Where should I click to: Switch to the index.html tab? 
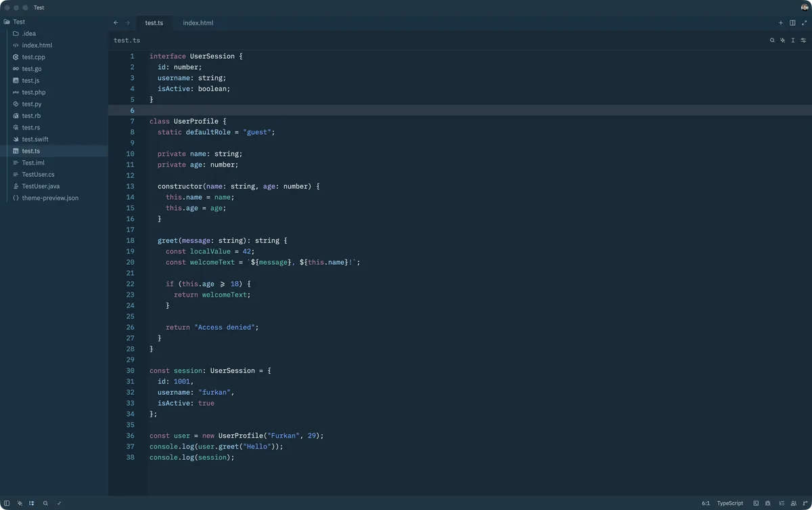(x=198, y=23)
